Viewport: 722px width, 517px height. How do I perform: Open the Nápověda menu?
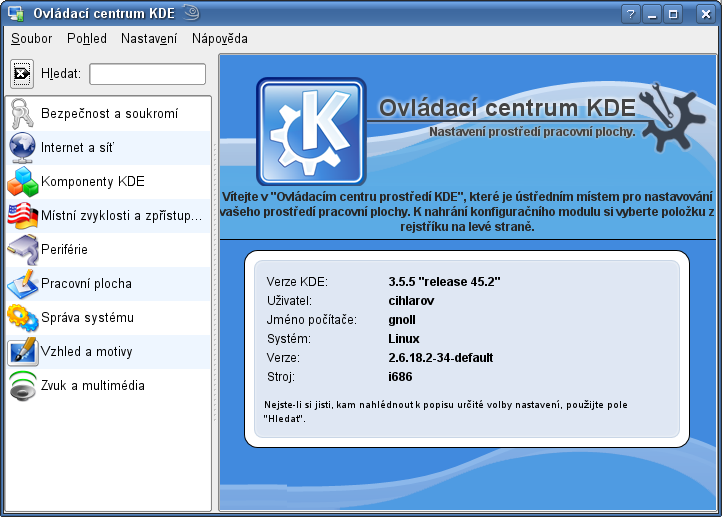[x=220, y=38]
